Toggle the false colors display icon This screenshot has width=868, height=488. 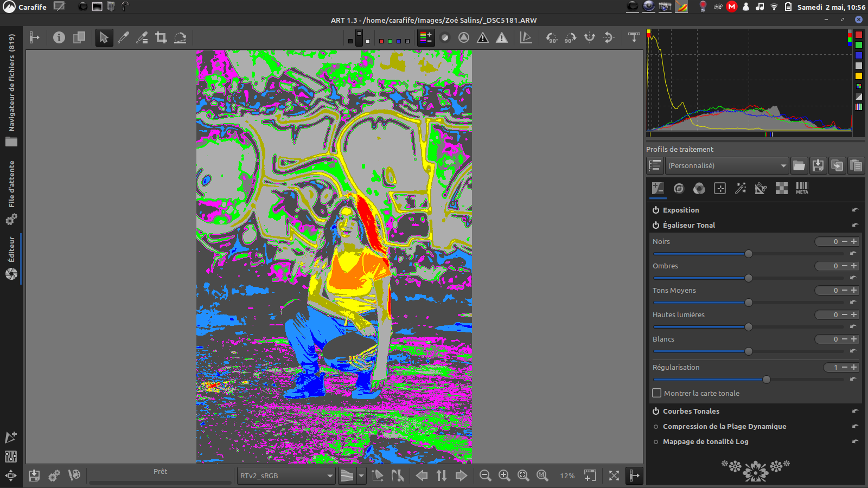(426, 37)
